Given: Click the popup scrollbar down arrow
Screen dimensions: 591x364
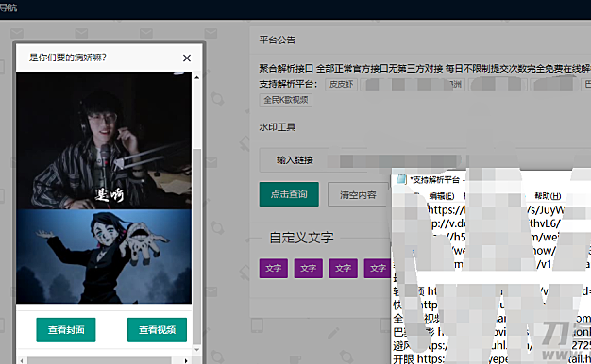Looking at the screenshot, I should pyautogui.click(x=196, y=349).
